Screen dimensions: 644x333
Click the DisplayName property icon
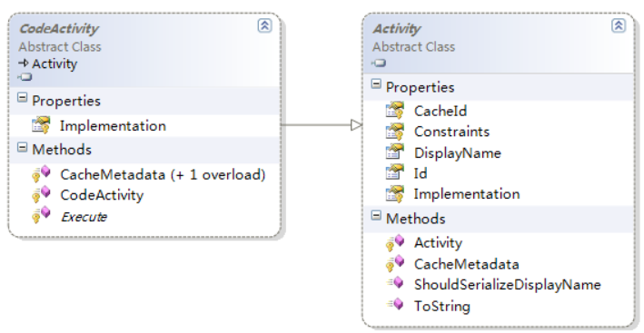point(395,152)
